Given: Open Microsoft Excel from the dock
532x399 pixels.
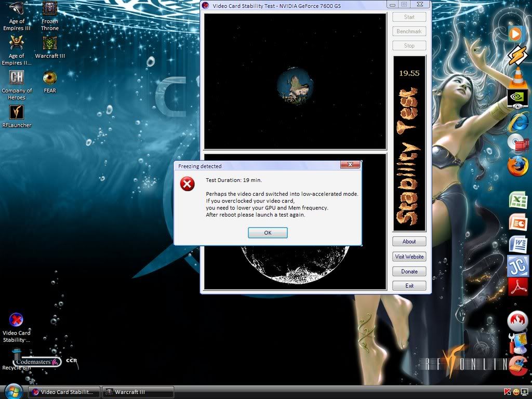Looking at the screenshot, I should (x=518, y=200).
